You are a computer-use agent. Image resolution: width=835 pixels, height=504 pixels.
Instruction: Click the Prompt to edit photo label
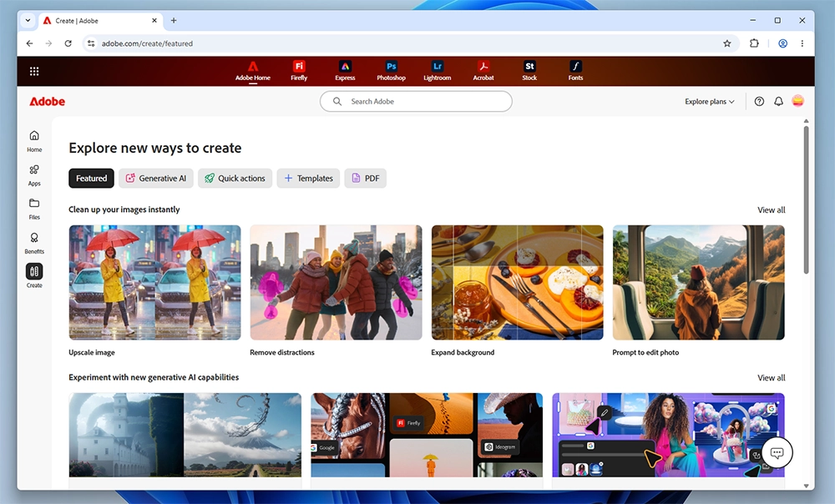point(645,352)
